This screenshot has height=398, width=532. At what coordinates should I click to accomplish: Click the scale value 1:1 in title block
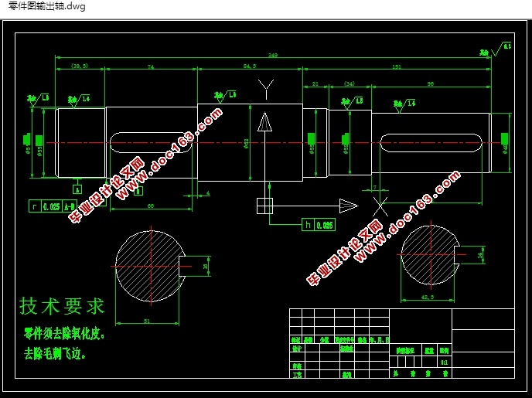pyautogui.click(x=444, y=362)
